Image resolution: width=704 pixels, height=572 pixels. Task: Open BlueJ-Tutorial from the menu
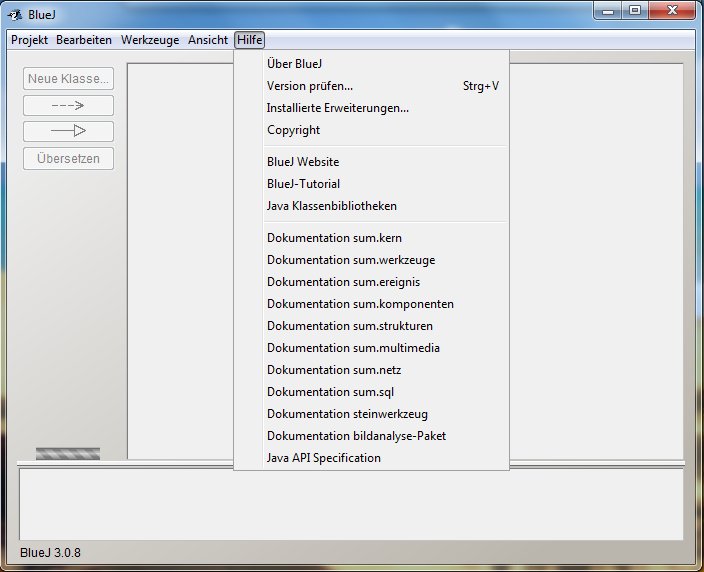303,184
